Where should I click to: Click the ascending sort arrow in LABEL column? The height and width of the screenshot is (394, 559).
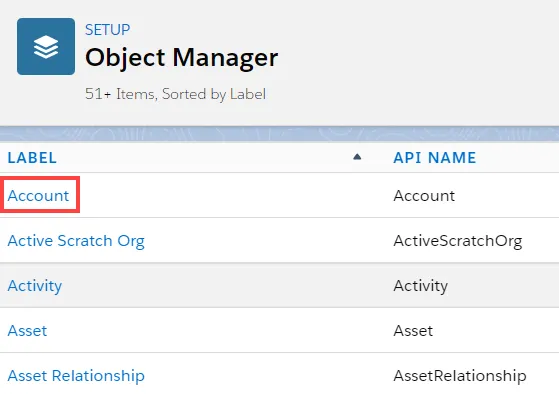click(357, 157)
